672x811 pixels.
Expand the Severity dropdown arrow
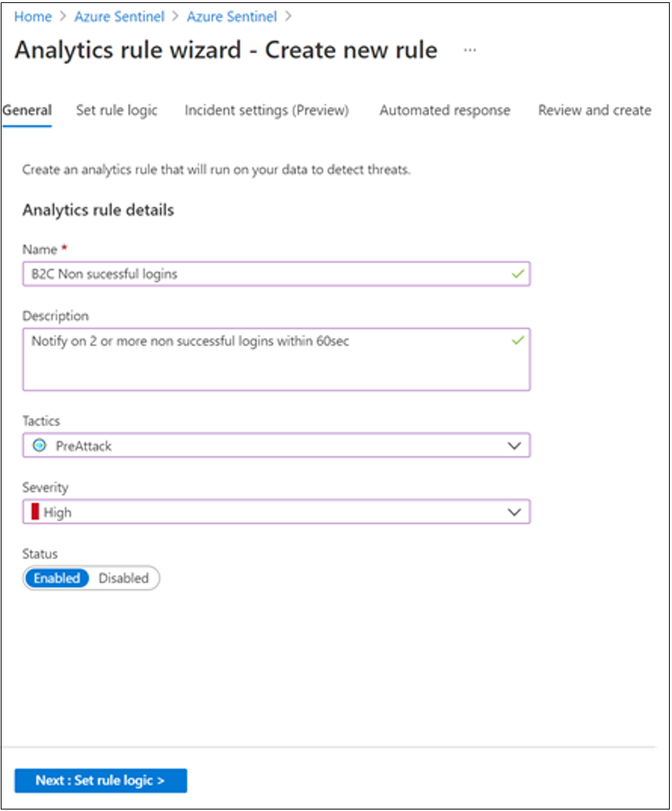[514, 512]
